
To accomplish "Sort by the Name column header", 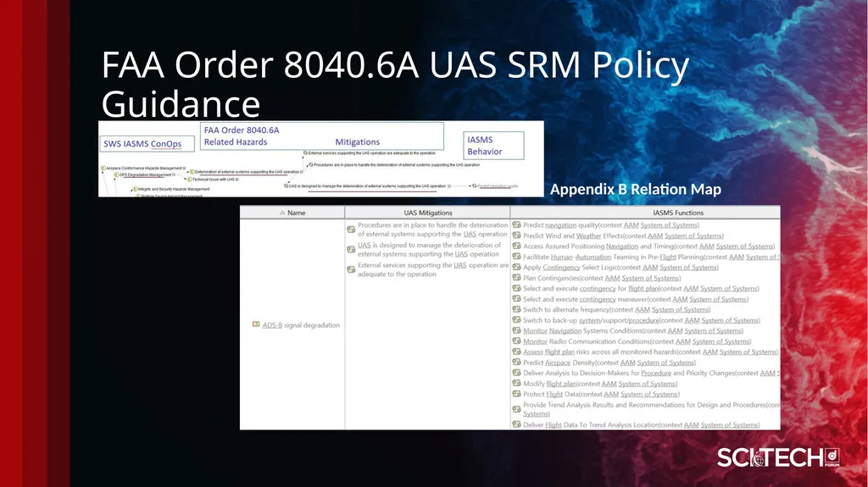I will click(x=292, y=213).
